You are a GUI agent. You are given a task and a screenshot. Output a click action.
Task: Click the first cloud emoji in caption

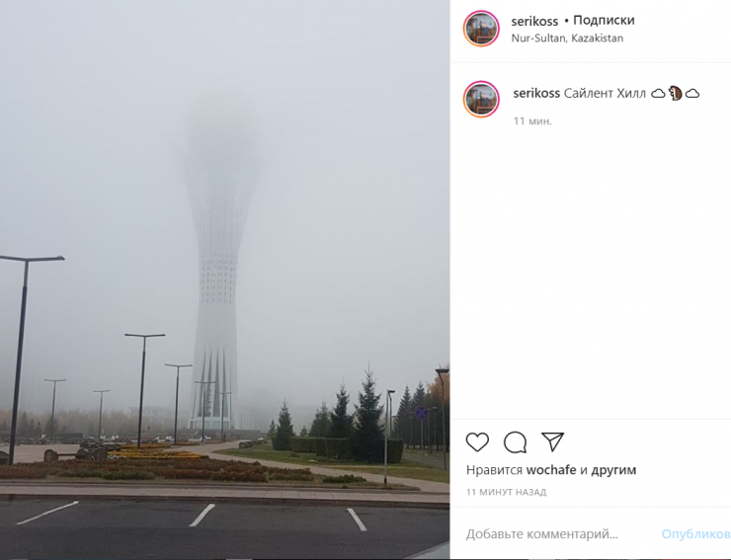658,94
